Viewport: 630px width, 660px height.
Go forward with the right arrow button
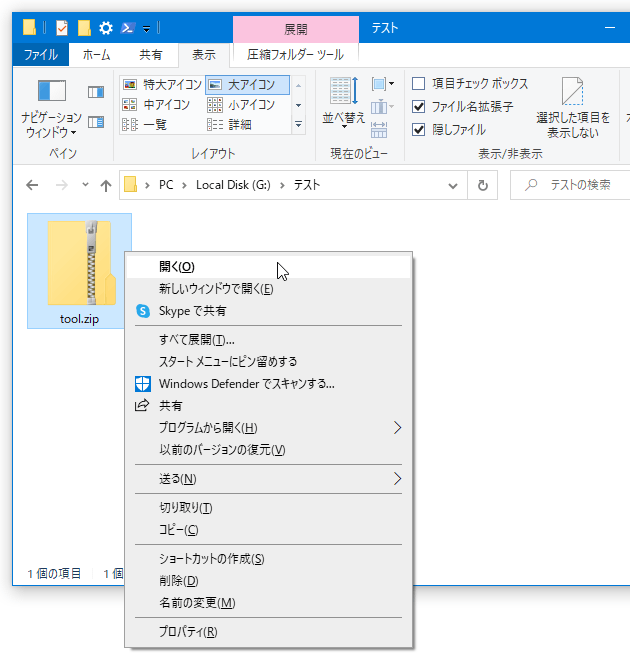(x=62, y=185)
